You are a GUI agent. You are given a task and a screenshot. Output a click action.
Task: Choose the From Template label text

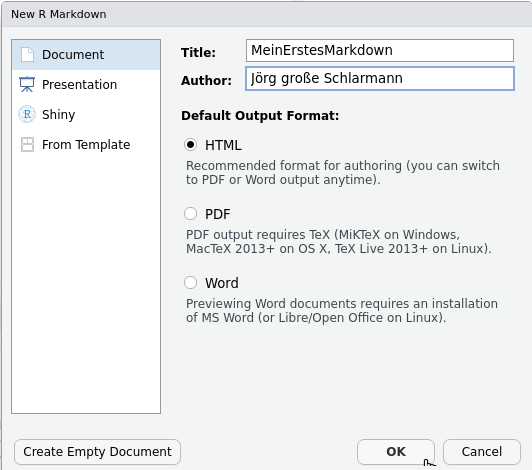pos(86,145)
